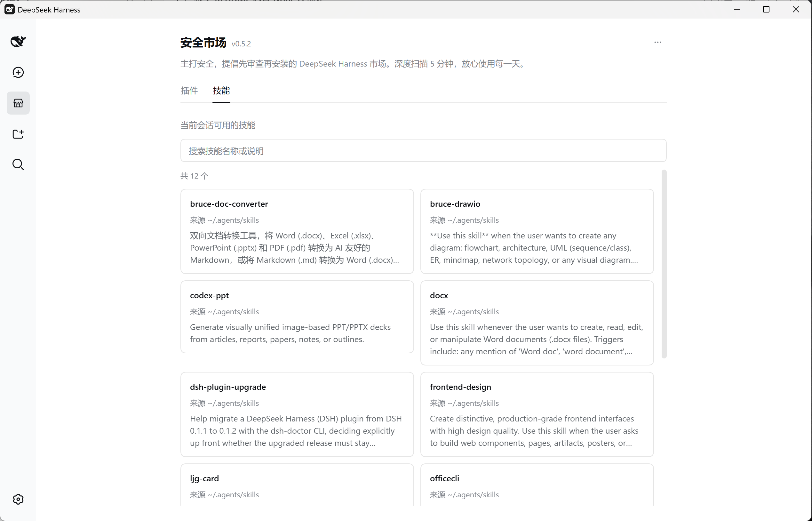The image size is (812, 521).
Task: Click the source path under codex-ppt
Action: point(224,312)
